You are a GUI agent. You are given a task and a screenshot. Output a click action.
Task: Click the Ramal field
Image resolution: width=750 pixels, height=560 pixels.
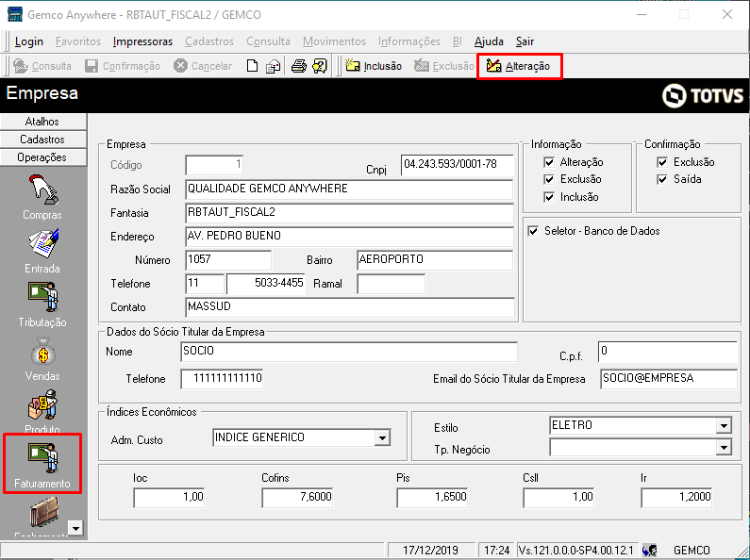tap(391, 284)
